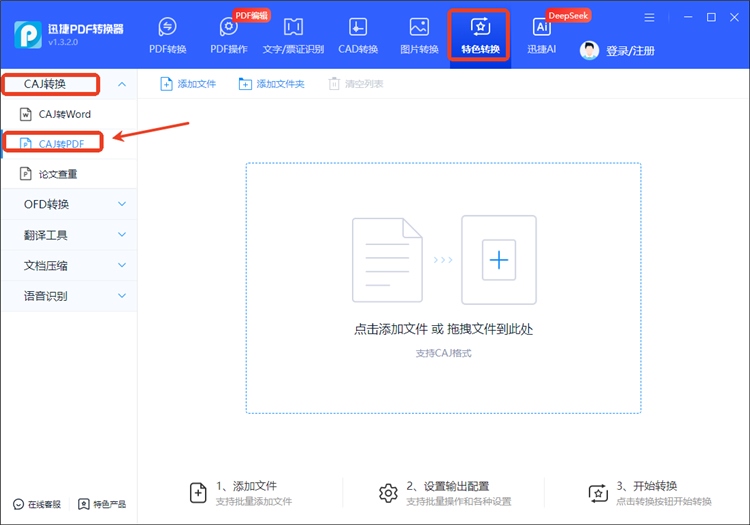Screen dimensions: 750x525
Task: Expand the 翻译工具 section
Action: [122, 235]
